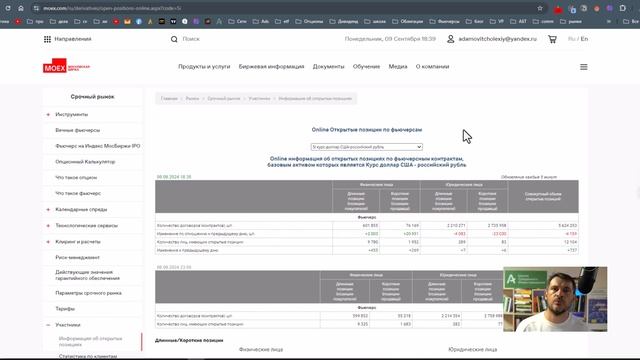Screen dimensions: 640x360
Task: Click the Главная breadcrumb
Action: click(169, 99)
